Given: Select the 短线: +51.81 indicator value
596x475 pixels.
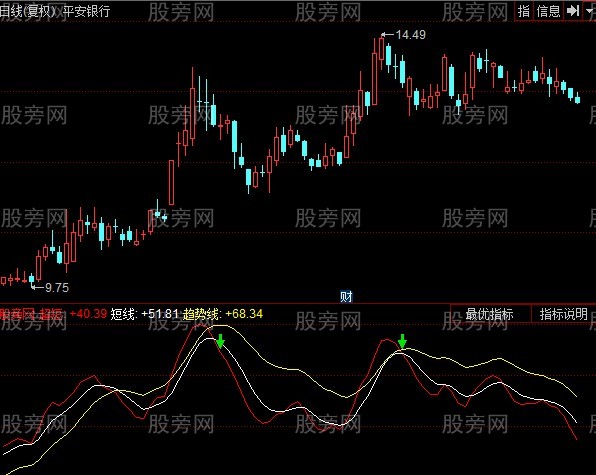Looking at the screenshot, I should [x=144, y=314].
